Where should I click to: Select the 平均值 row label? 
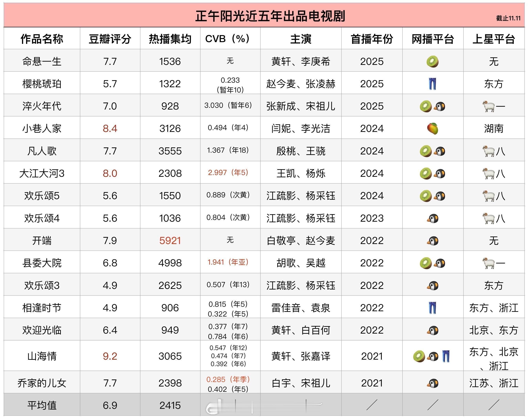[x=42, y=405]
